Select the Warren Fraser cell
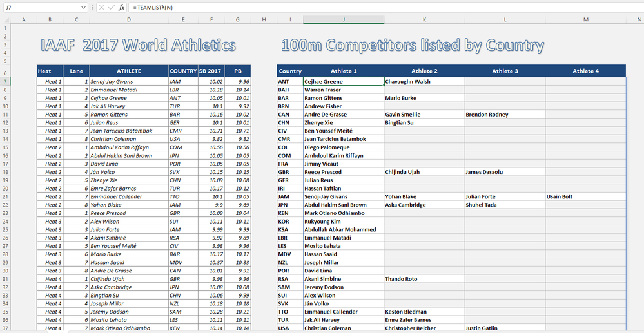Viewport: 644px width, 333px height. (x=344, y=90)
